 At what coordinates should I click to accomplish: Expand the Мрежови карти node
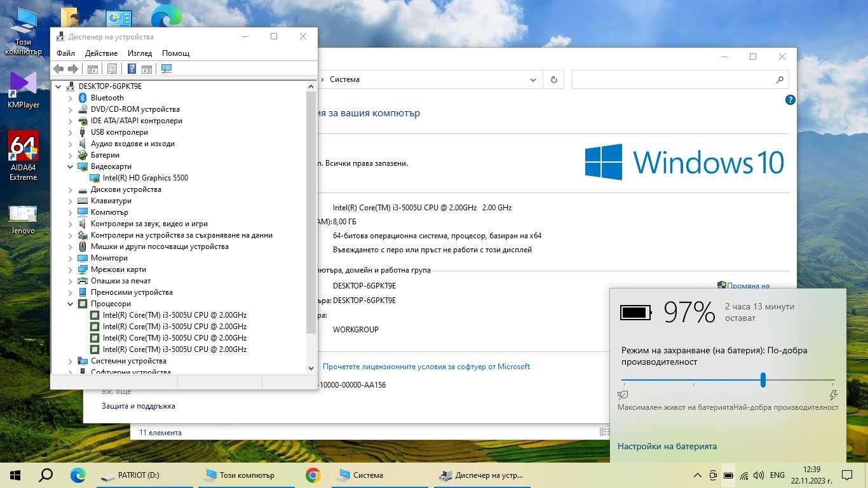pyautogui.click(x=71, y=269)
